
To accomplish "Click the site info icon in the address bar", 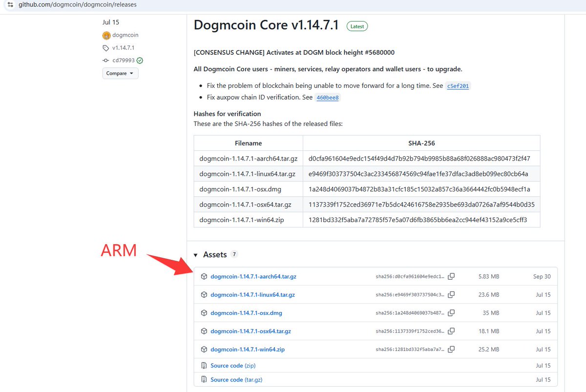I will point(10,4).
